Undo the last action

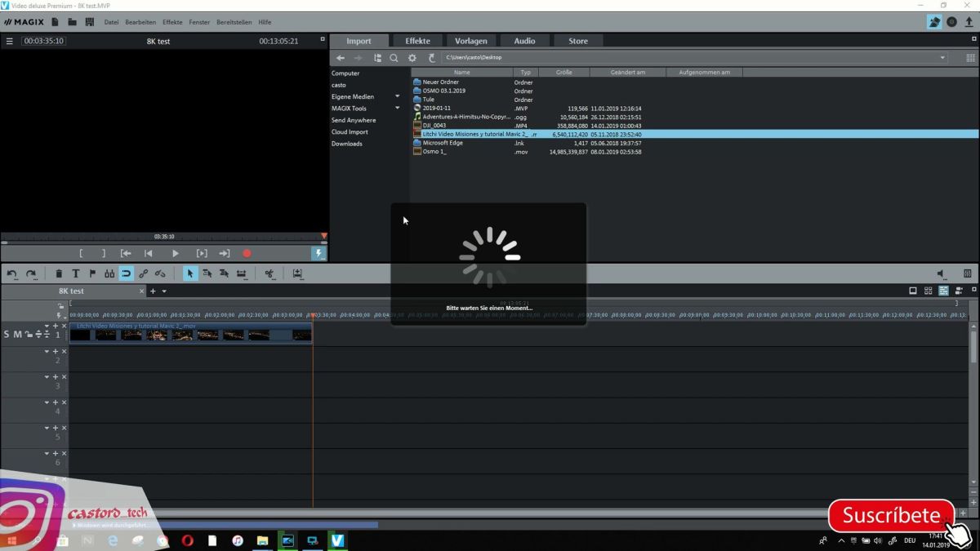point(11,273)
